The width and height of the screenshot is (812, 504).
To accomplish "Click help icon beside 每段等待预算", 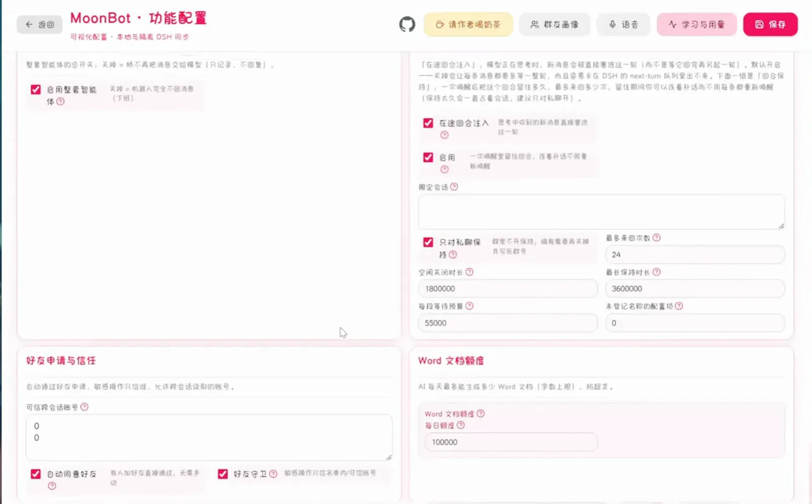I will coord(469,306).
